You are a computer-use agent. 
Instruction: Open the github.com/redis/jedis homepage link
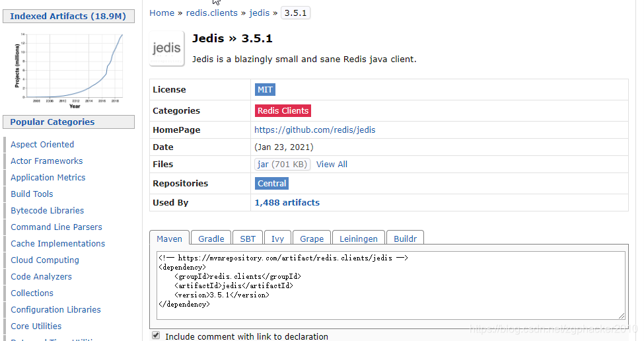[314, 130]
